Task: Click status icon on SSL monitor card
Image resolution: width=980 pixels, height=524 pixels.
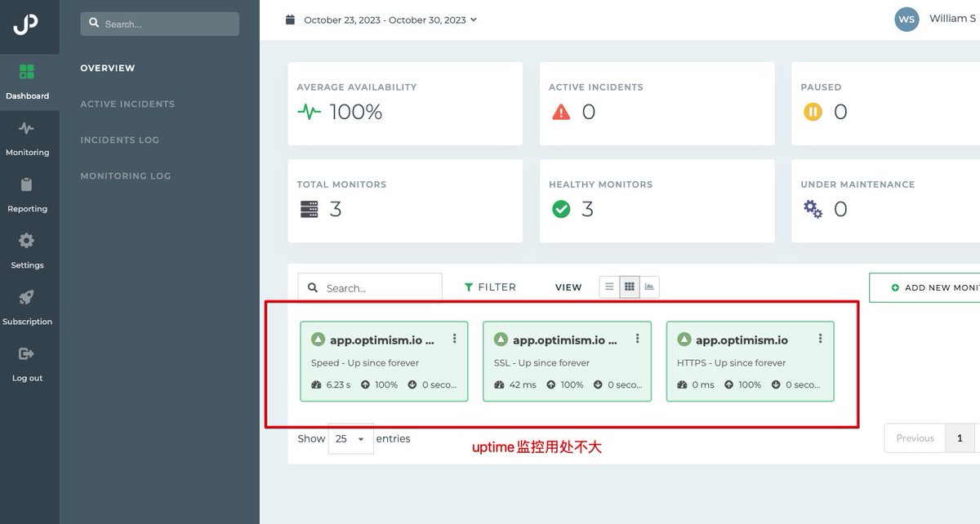Action: tap(501, 340)
